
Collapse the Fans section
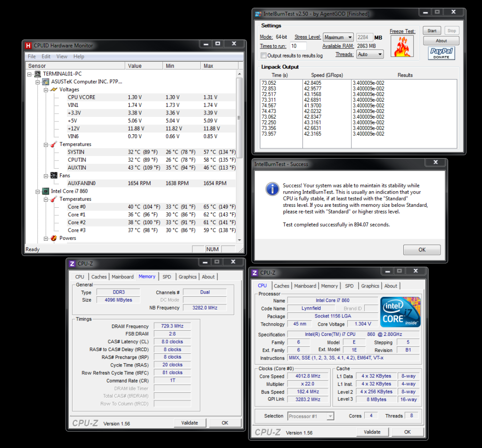[46, 176]
